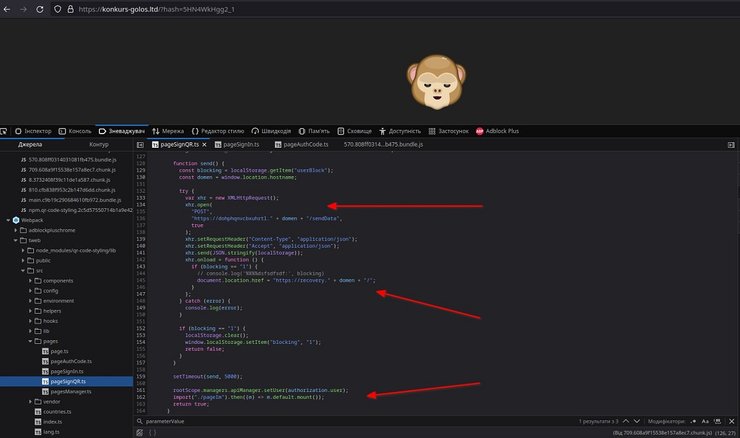Expand the hooks folder
The height and width of the screenshot is (438, 740).
31,321
